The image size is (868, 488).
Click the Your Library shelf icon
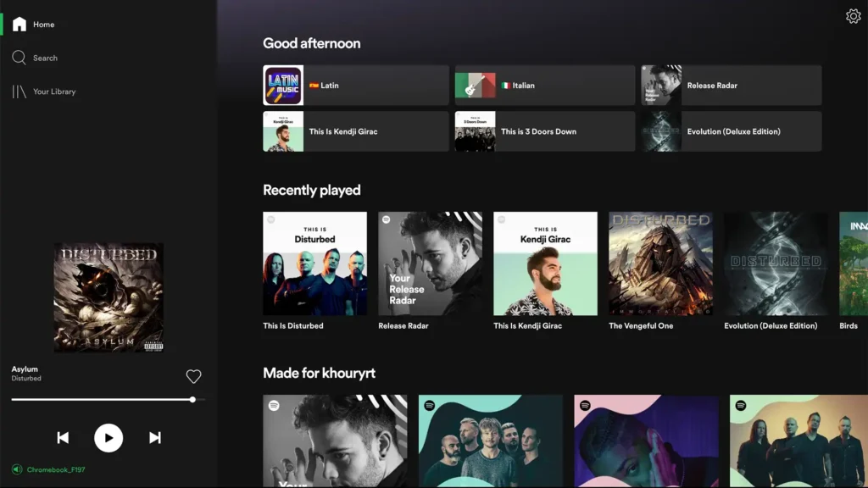19,91
